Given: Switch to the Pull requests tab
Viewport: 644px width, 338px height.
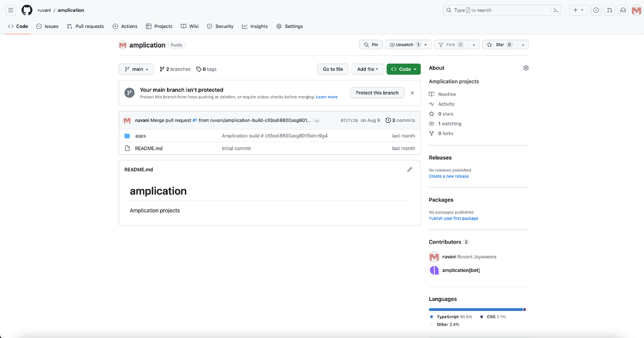Looking at the screenshot, I should click(x=85, y=26).
